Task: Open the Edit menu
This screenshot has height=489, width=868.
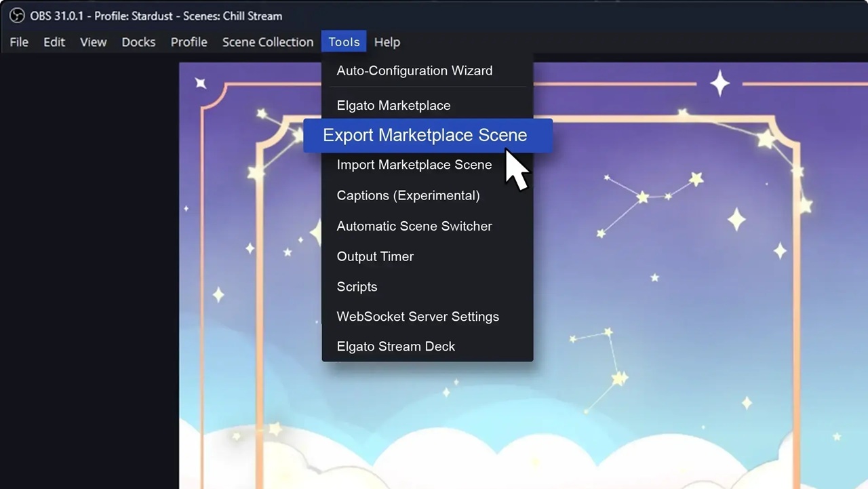Action: pos(54,42)
